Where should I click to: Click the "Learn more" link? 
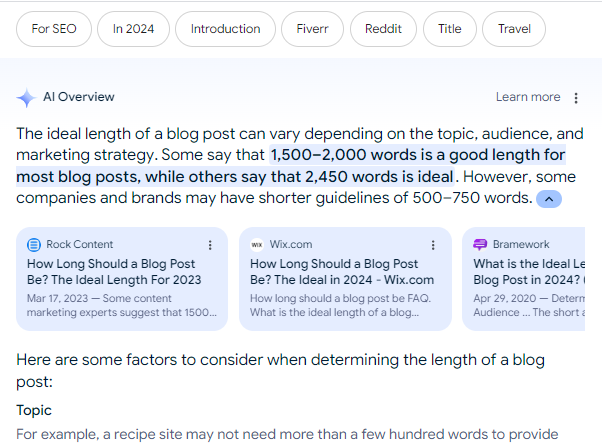coord(528,97)
